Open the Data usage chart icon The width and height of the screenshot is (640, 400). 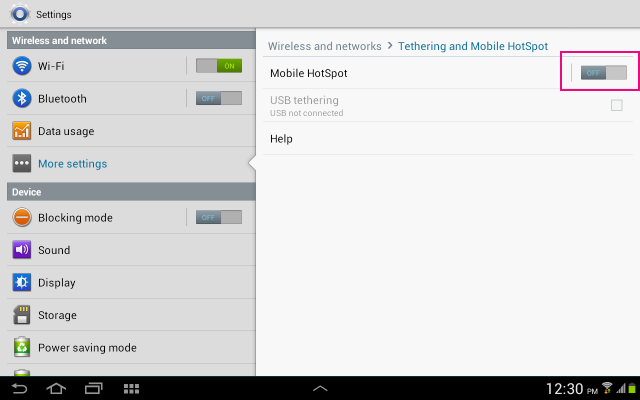tap(22, 131)
